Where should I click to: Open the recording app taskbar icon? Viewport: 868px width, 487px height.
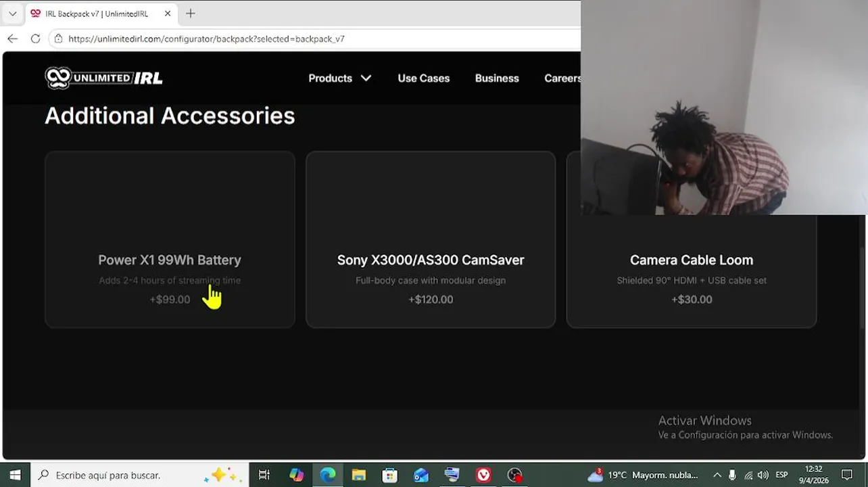(515, 475)
